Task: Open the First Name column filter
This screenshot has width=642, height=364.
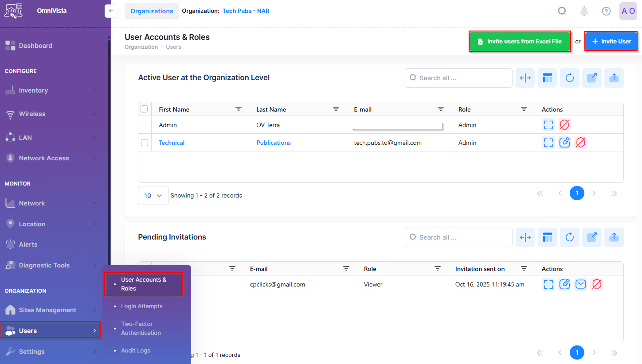Action: [239, 109]
